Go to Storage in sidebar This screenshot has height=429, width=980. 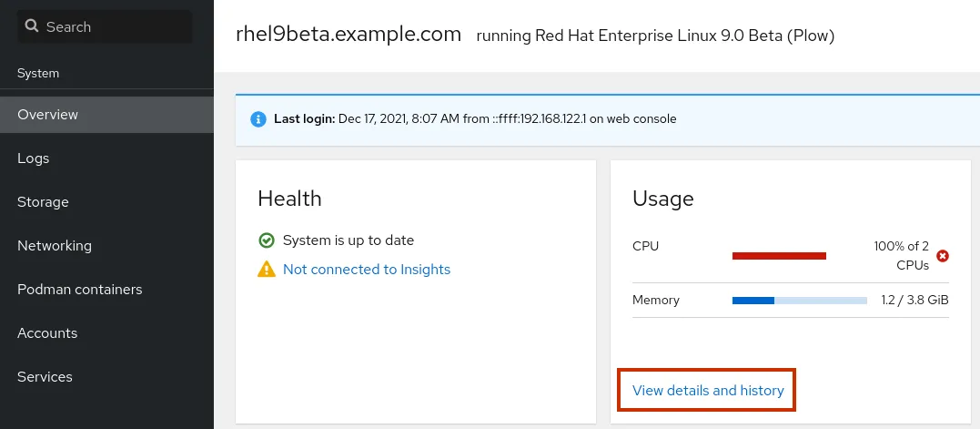point(106,202)
